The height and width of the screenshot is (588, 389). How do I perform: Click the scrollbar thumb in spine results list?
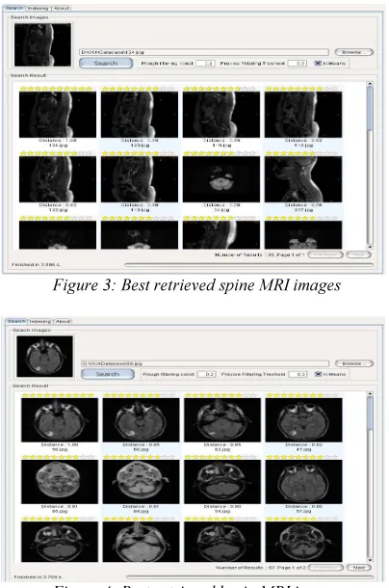(x=370, y=108)
